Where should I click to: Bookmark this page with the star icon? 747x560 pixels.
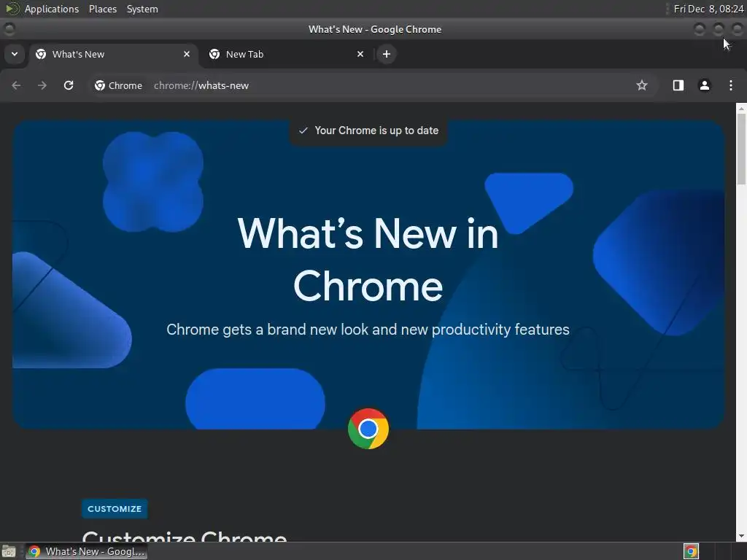(x=642, y=85)
